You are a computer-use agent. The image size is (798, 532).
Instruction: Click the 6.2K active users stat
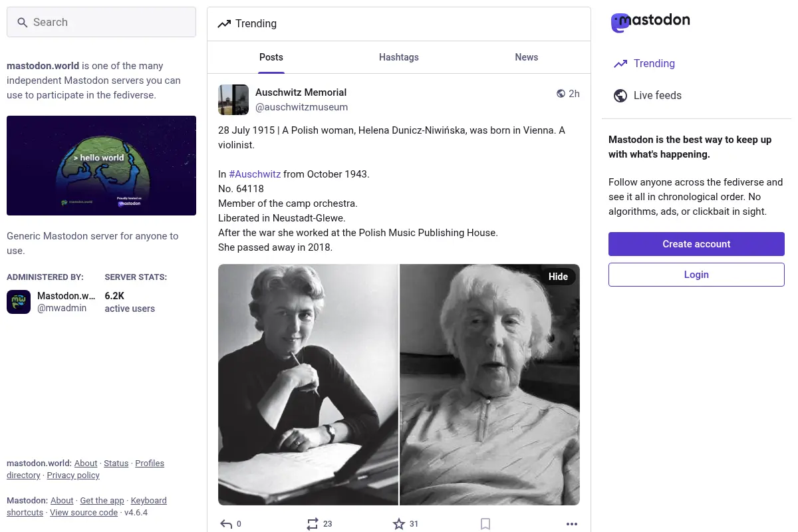coord(130,302)
